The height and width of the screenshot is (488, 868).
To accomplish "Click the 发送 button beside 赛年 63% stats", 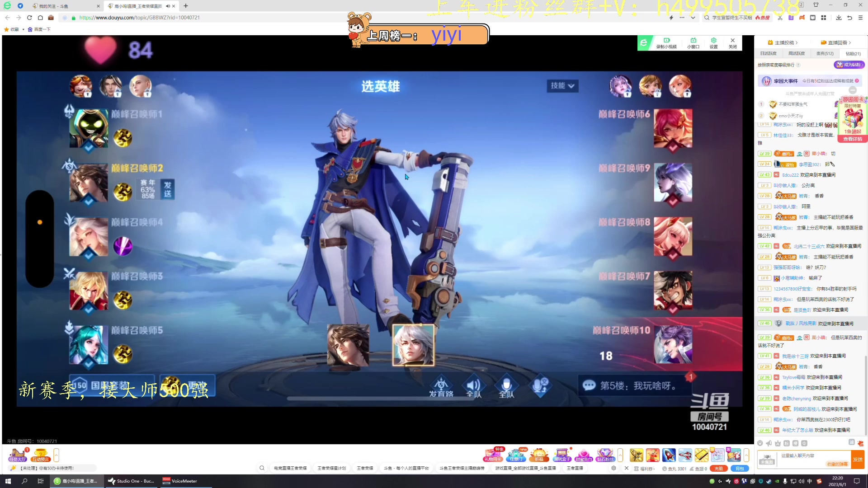I will tap(168, 189).
